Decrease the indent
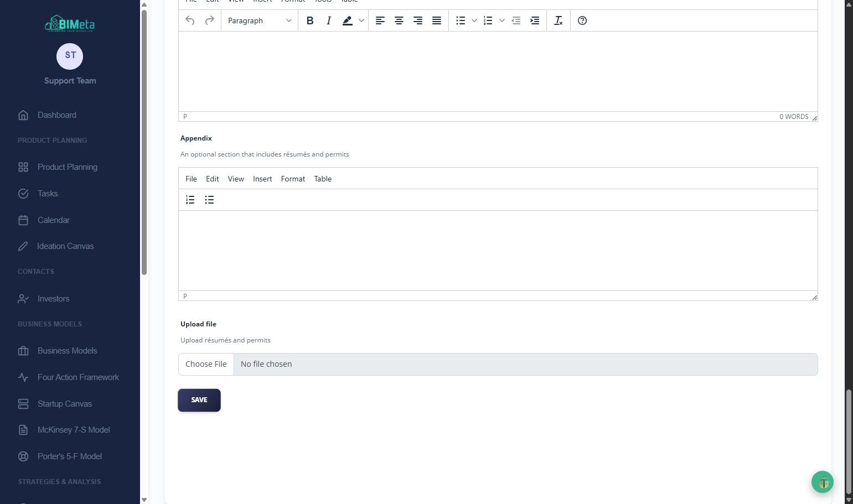 [516, 20]
